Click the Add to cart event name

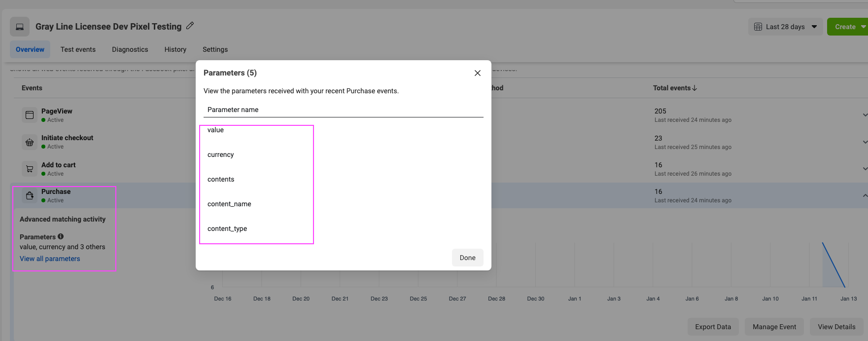coord(58,165)
